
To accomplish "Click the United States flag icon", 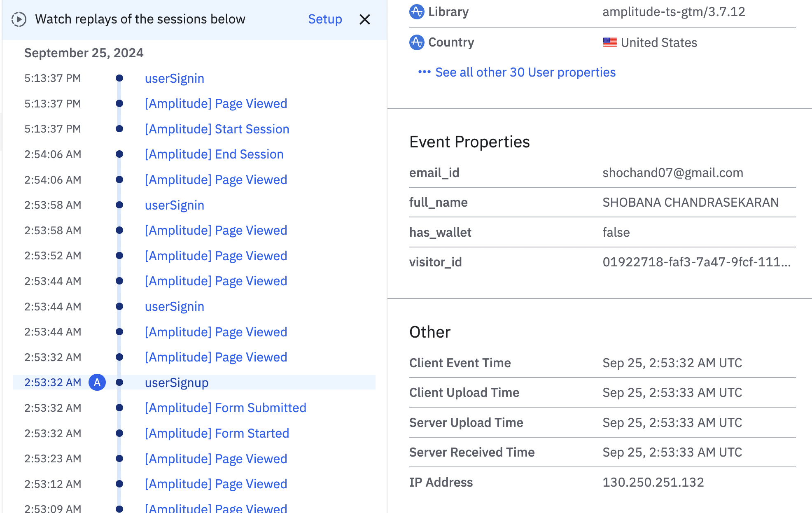I will click(610, 42).
